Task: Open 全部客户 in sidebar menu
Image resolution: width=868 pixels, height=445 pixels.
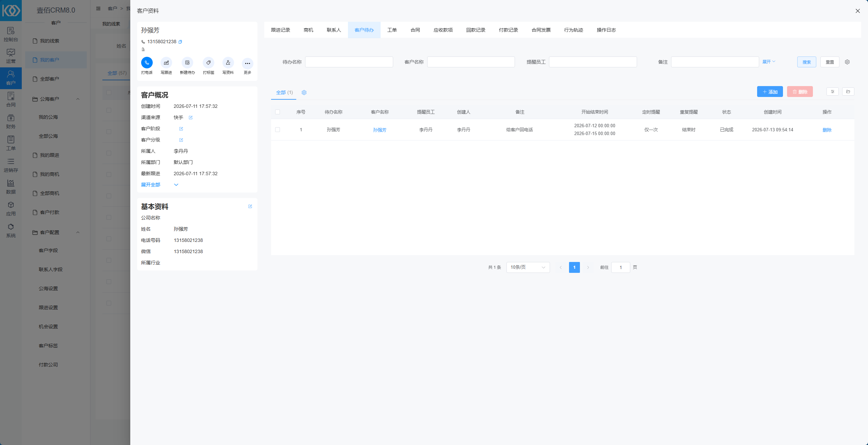Action: 56,79
